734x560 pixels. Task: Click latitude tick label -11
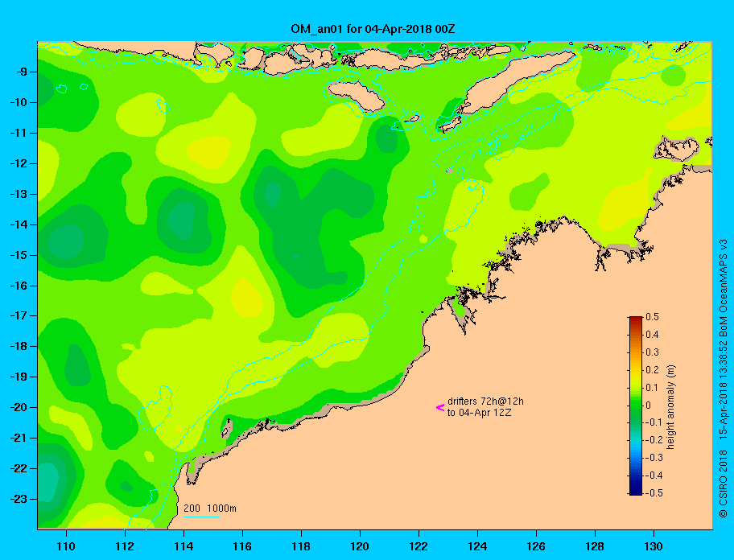point(18,133)
